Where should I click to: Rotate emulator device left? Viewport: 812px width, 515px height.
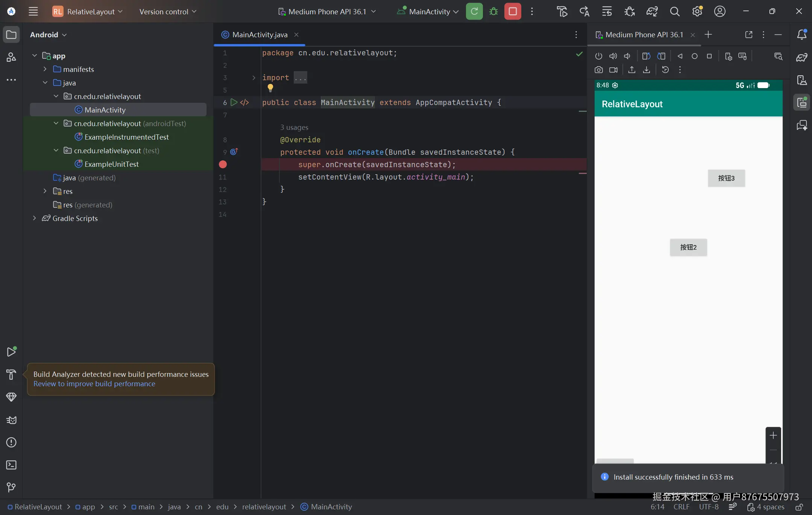[646, 56]
